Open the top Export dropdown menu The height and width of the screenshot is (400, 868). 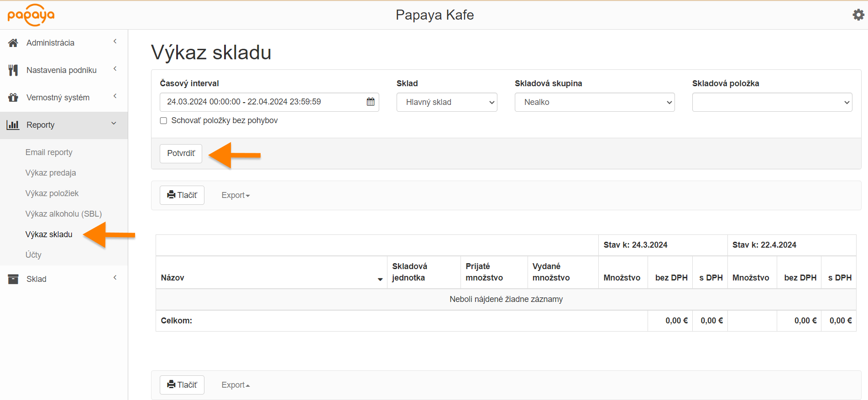pos(235,195)
